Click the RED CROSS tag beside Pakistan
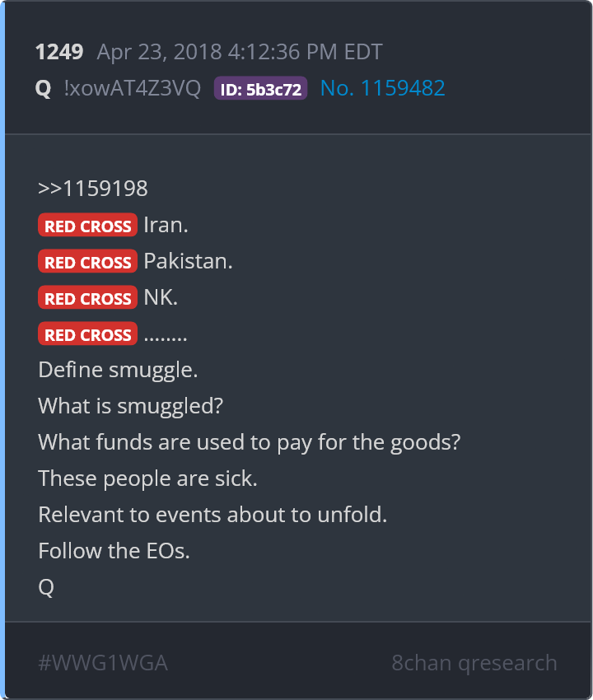This screenshot has height=700, width=593. 87,261
